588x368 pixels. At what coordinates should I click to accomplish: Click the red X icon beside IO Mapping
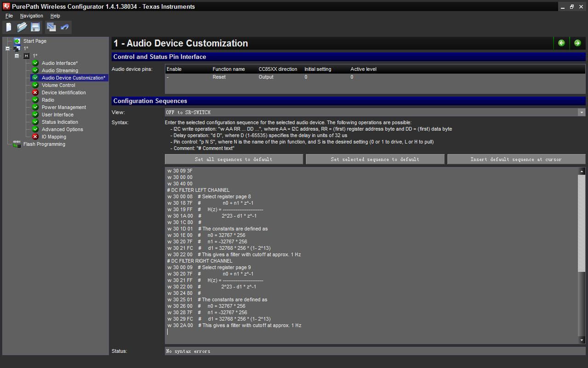pyautogui.click(x=35, y=137)
